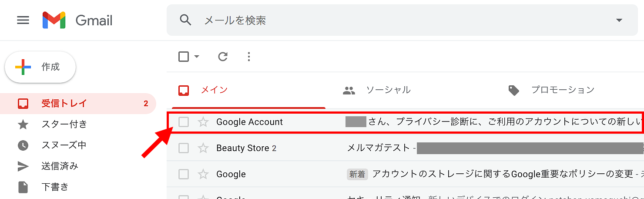
Task: Click the 作成 compose button
Action: [x=40, y=67]
